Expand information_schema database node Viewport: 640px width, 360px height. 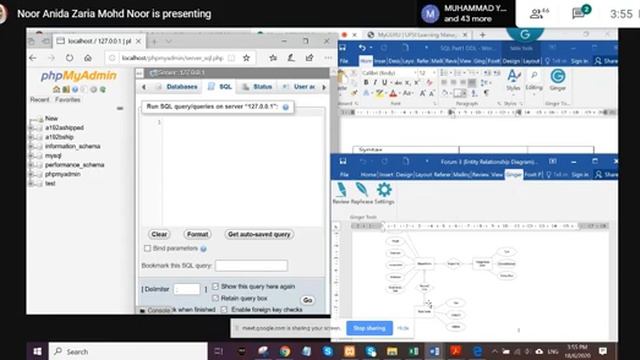click(31, 147)
